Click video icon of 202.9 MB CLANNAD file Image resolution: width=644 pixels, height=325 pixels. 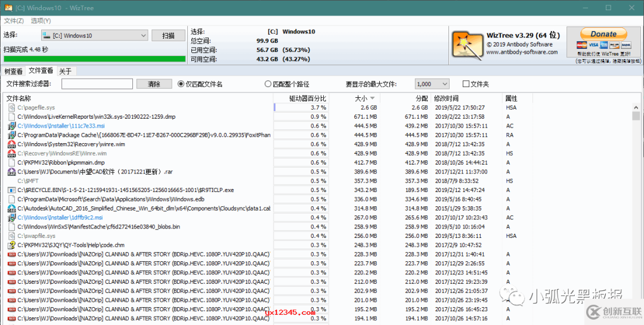(x=11, y=291)
